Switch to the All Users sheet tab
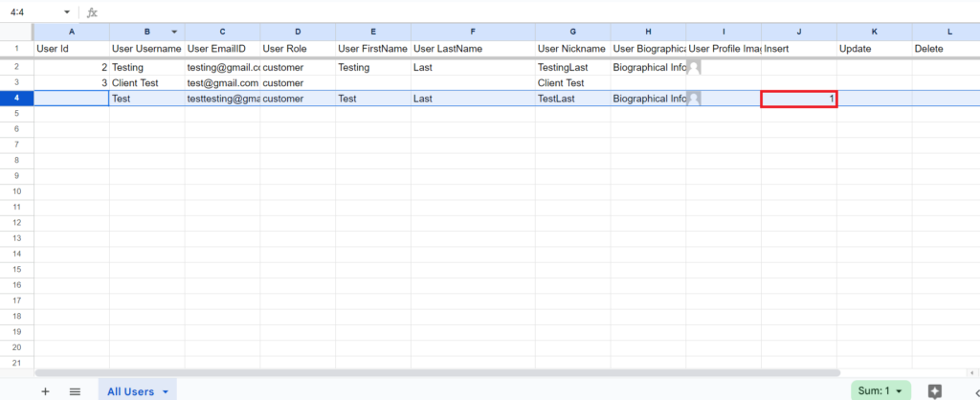Screen dimensions: 980x400 point(130,392)
